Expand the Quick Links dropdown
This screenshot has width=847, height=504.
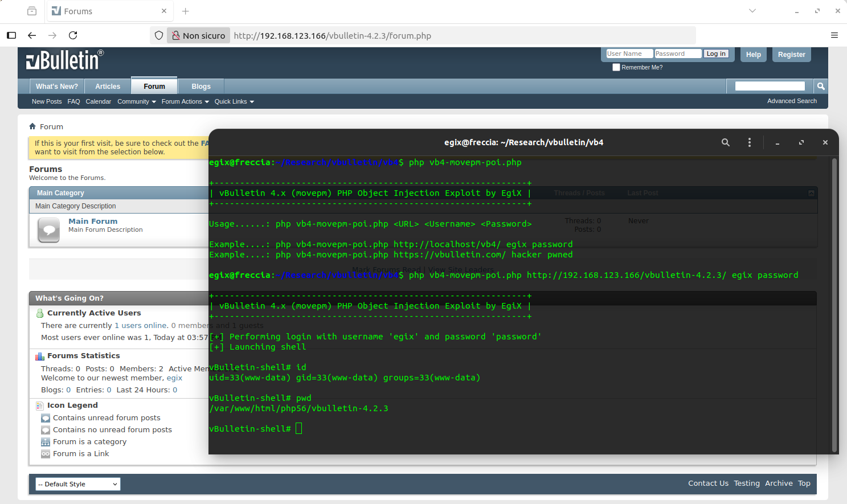(x=234, y=101)
